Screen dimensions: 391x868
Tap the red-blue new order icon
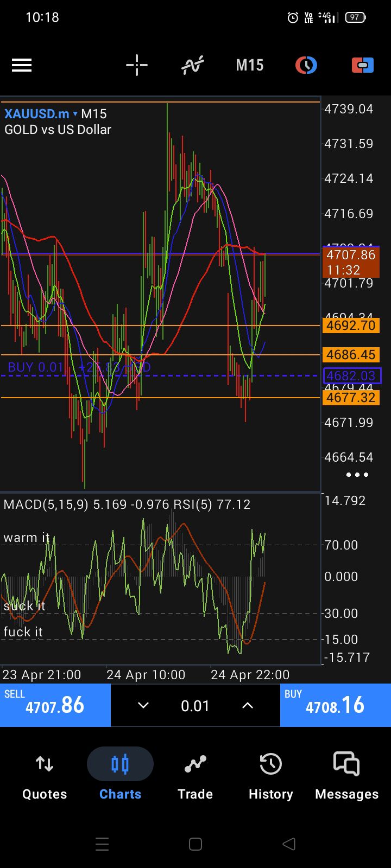pos(362,66)
